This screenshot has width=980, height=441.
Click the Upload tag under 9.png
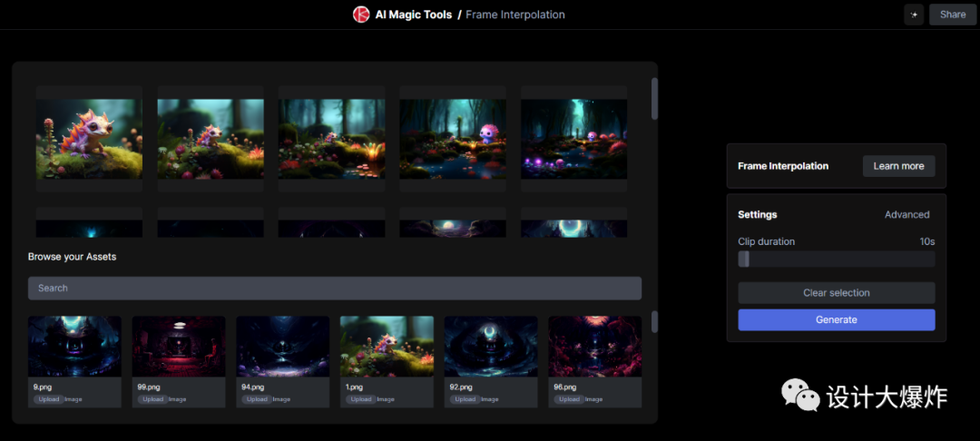point(49,399)
